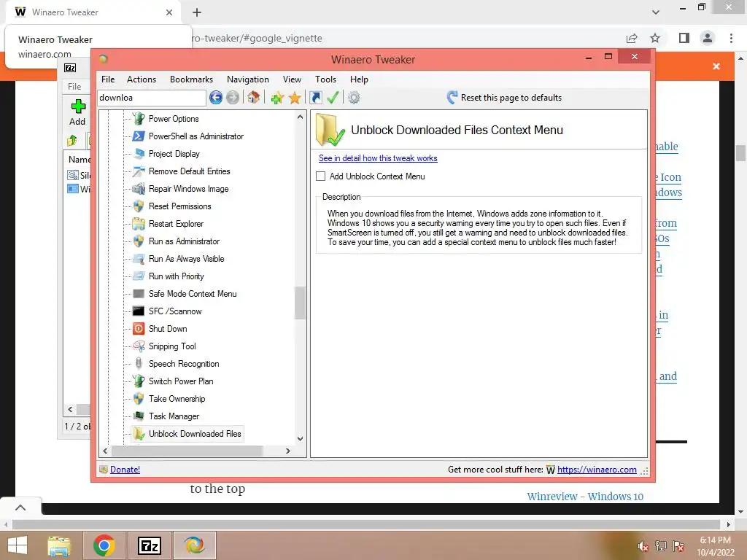
Task: Open the View menu
Action: 292,79
